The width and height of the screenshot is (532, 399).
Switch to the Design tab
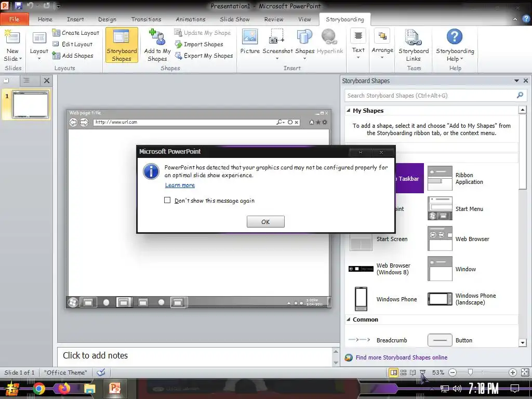point(107,19)
